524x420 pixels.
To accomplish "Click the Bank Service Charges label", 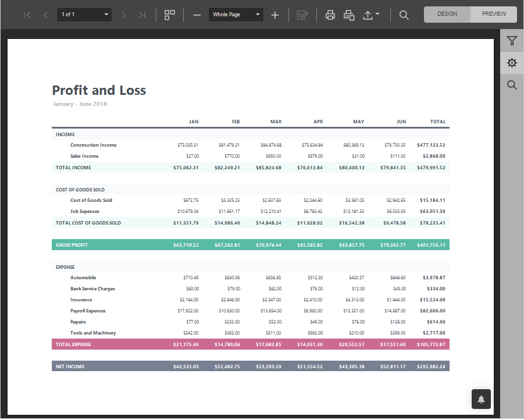I will pyautogui.click(x=92, y=289).
